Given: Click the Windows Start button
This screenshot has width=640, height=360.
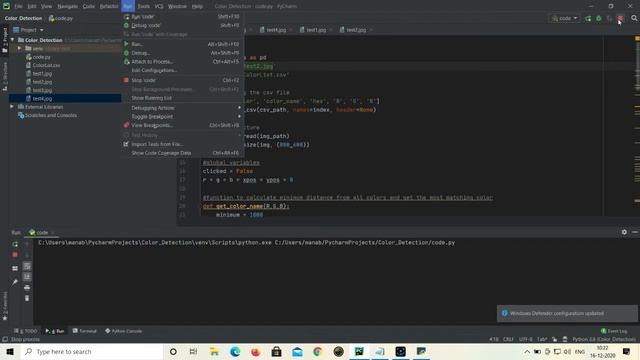Looking at the screenshot, I should tap(10, 351).
